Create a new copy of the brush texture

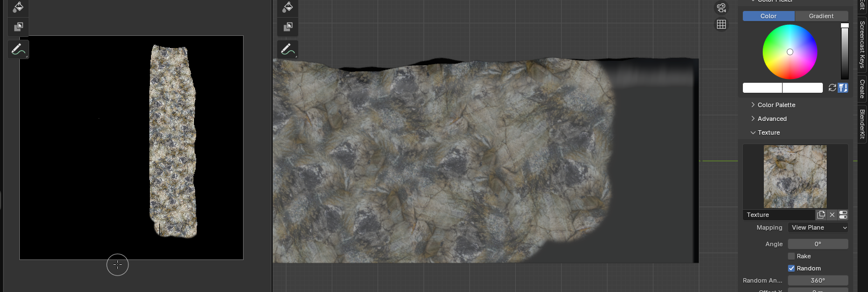pyautogui.click(x=821, y=215)
